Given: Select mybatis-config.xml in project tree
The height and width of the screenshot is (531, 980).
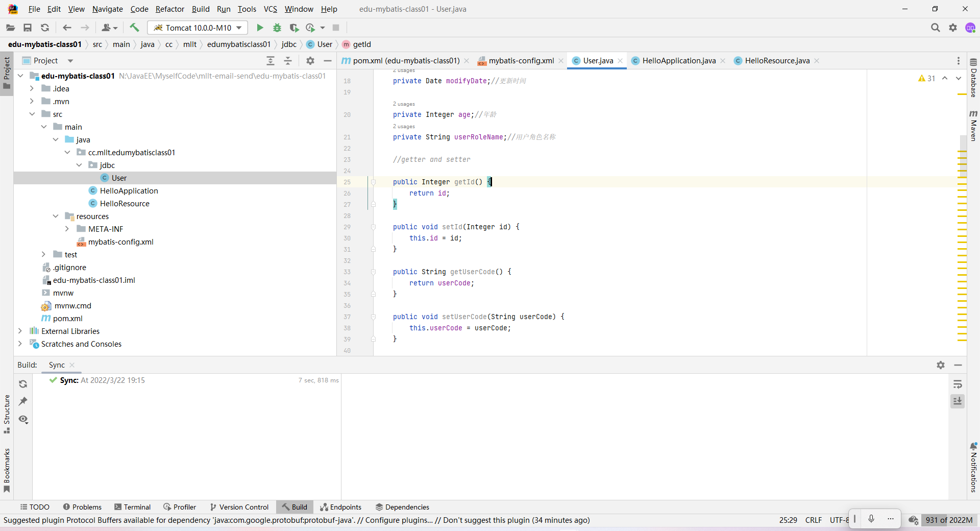Looking at the screenshot, I should 120,242.
